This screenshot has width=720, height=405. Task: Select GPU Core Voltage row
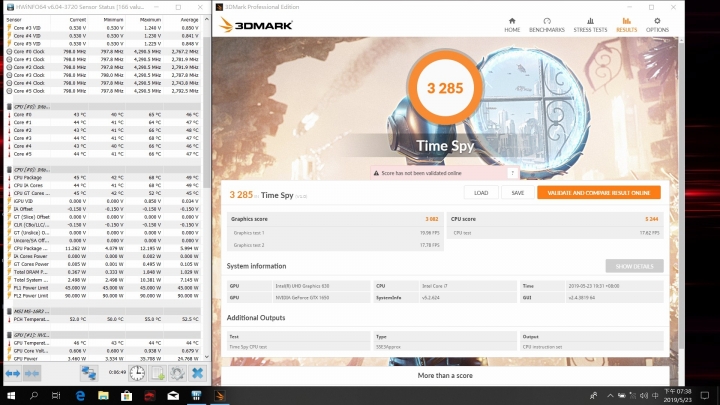click(102, 350)
